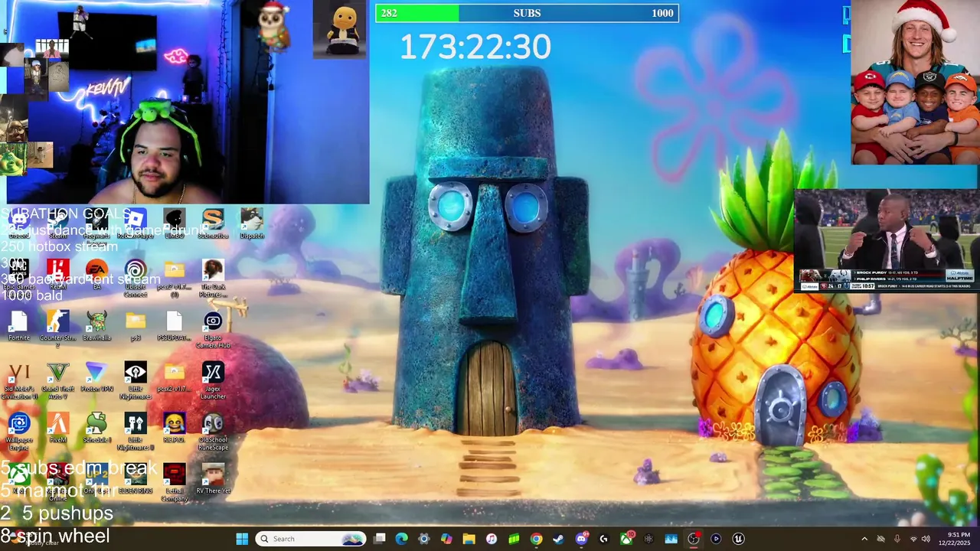Screen dimensions: 980x551
Task: Select the Brawlhalla desktop icon
Action: point(96,326)
